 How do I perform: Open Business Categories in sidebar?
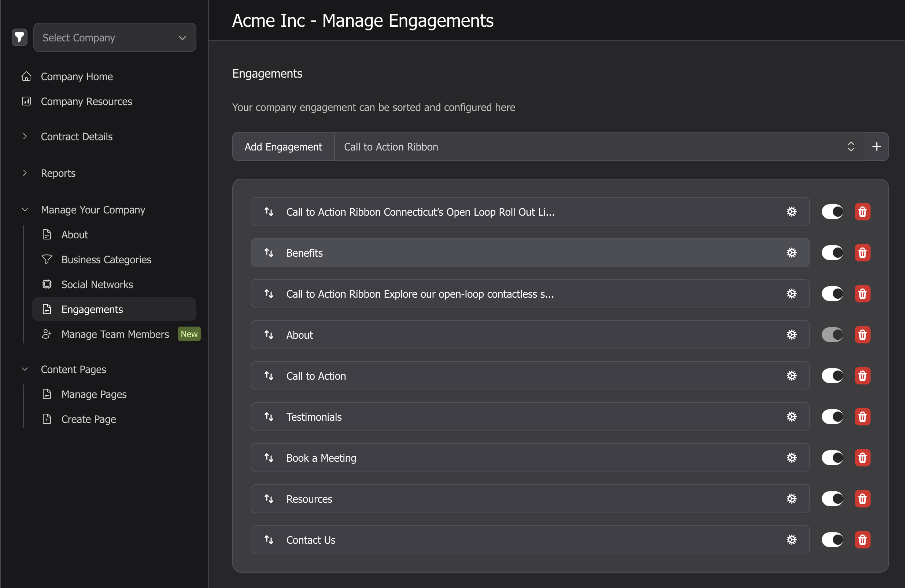tap(106, 260)
